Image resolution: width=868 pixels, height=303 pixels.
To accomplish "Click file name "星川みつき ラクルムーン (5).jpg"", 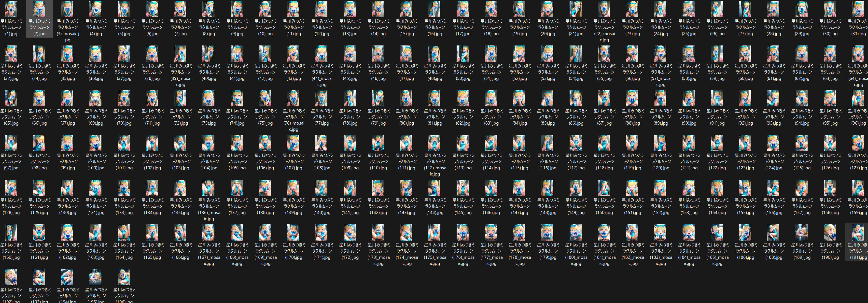I will click(x=124, y=27).
